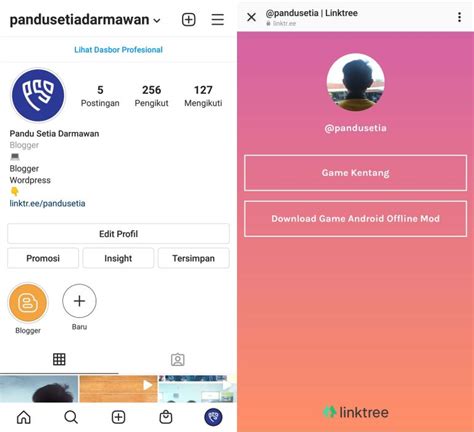The image size is (474, 432).
Task: Open the Tersimpan saved items button
Action: pos(193,258)
